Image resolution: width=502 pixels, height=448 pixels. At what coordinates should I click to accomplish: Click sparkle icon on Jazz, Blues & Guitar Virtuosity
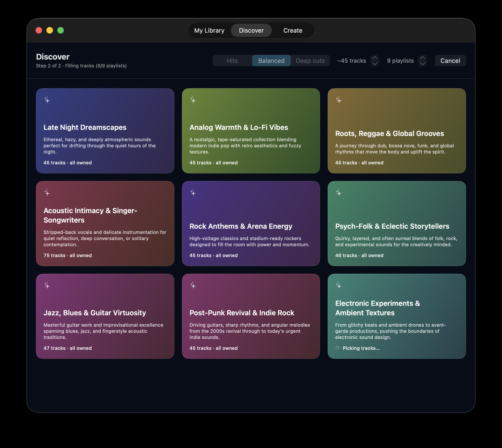click(47, 285)
